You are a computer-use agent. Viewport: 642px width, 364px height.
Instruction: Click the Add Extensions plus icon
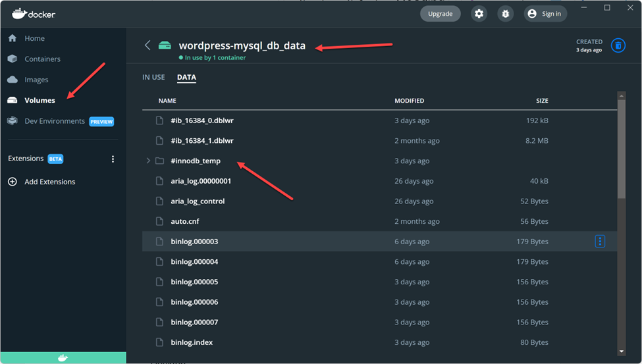click(x=13, y=182)
